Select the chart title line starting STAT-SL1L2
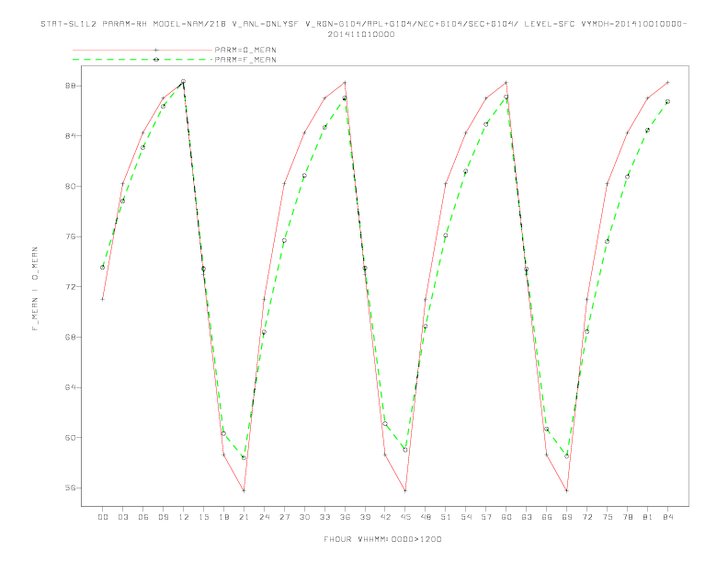Image resolution: width=728 pixels, height=563 pixels. [x=363, y=24]
